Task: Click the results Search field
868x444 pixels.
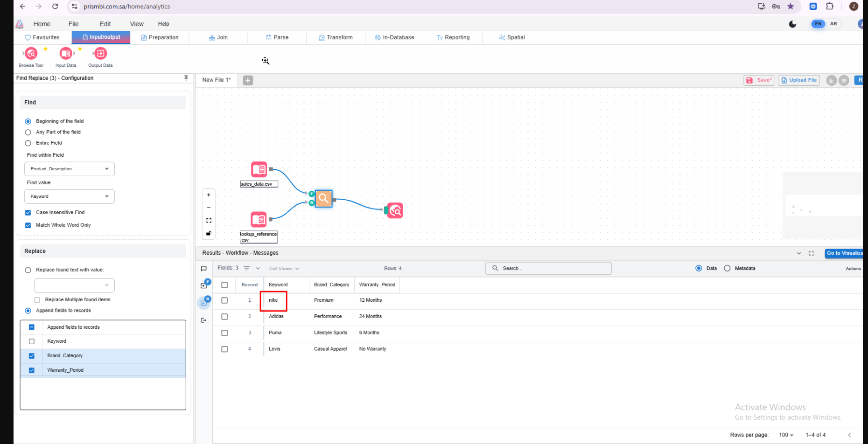Action: (548, 268)
